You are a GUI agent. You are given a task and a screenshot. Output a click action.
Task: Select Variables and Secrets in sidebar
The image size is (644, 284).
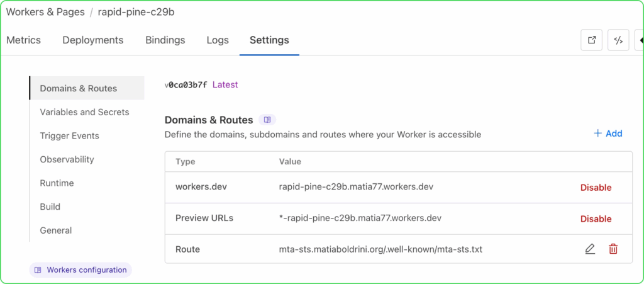click(x=85, y=112)
